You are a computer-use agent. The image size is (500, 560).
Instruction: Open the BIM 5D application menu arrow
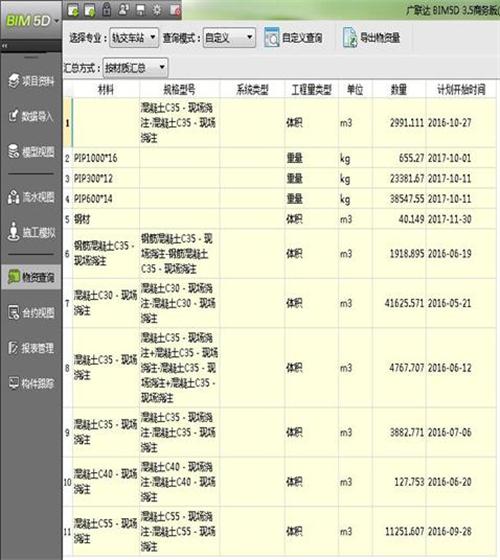pyautogui.click(x=56, y=21)
